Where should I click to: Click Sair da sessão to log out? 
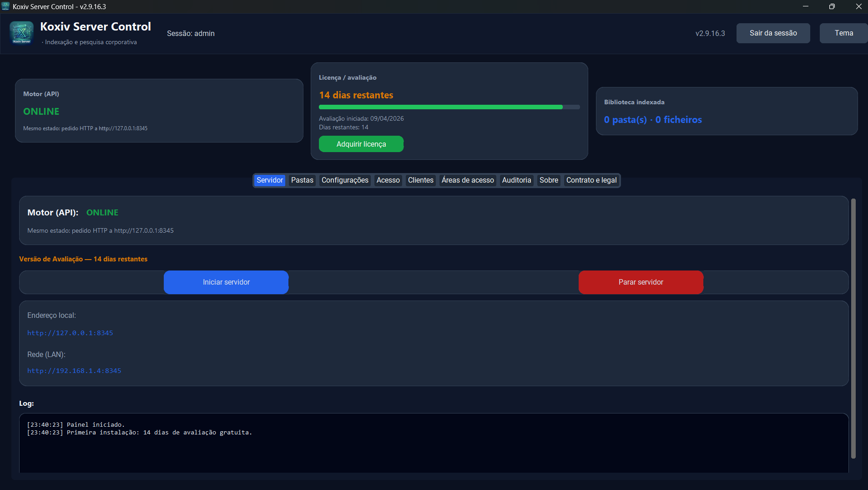click(x=772, y=33)
